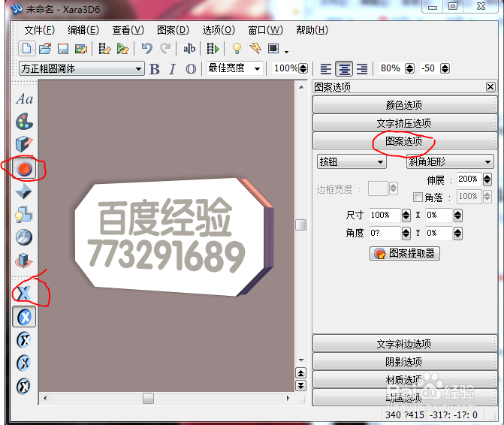Open the 查看(V) menu

[128, 30]
